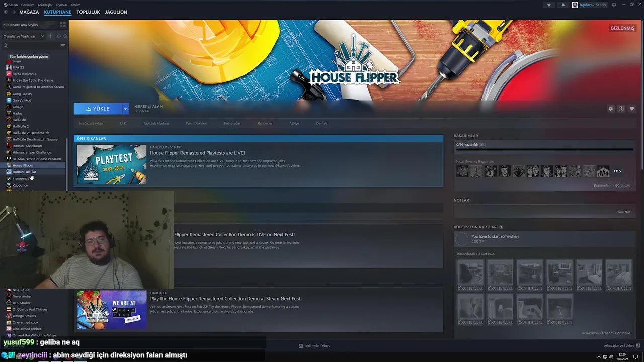
Task: Click the recent activity clock icon
Action: (x=59, y=36)
